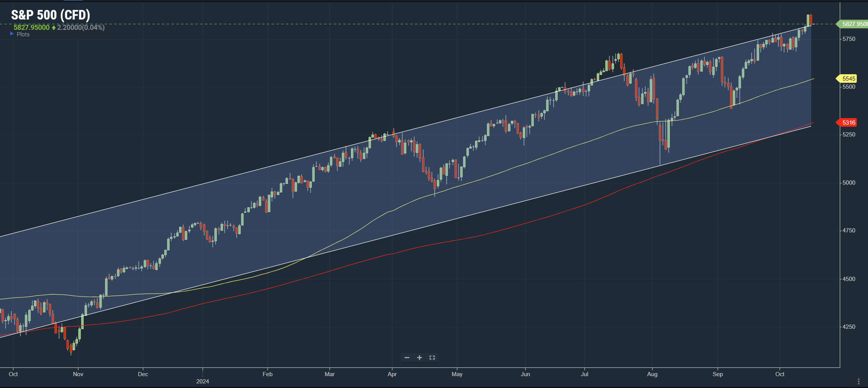868x388 pixels.
Task: Click the 4250 price axis label
Action: [849, 327]
